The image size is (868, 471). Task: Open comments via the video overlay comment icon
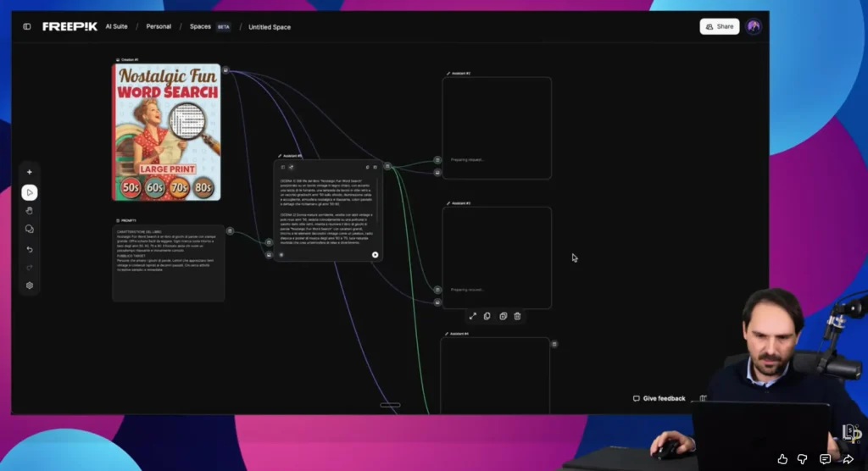tap(825, 459)
